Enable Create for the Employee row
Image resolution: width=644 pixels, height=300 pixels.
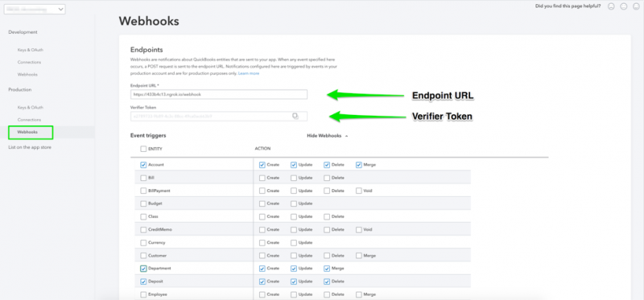262,294
